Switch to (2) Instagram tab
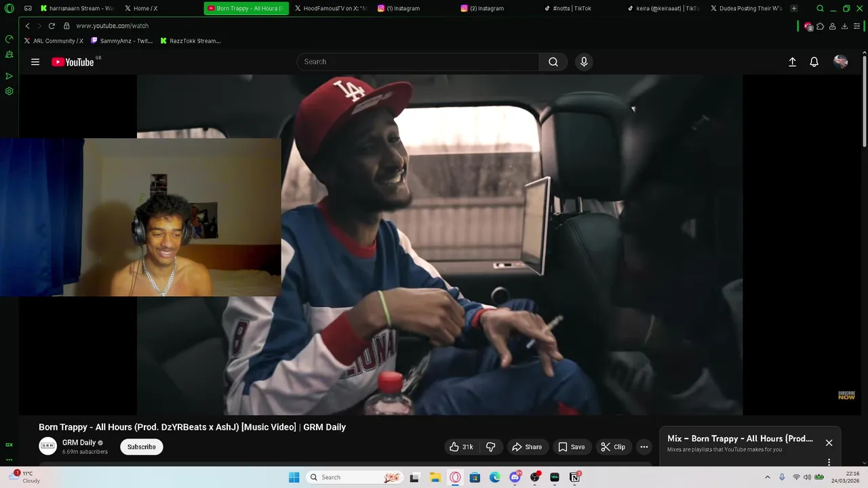 pyautogui.click(x=497, y=8)
